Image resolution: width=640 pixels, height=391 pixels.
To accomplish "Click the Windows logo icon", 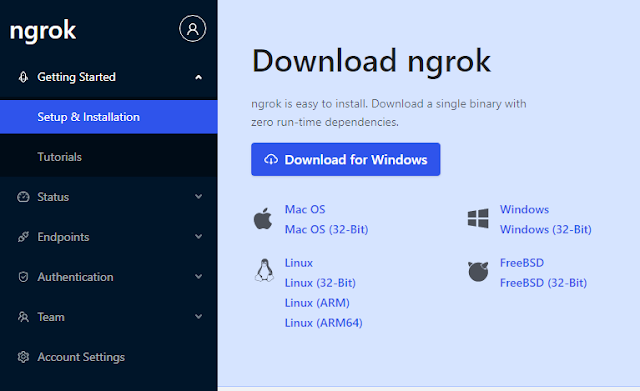I will 478,218.
